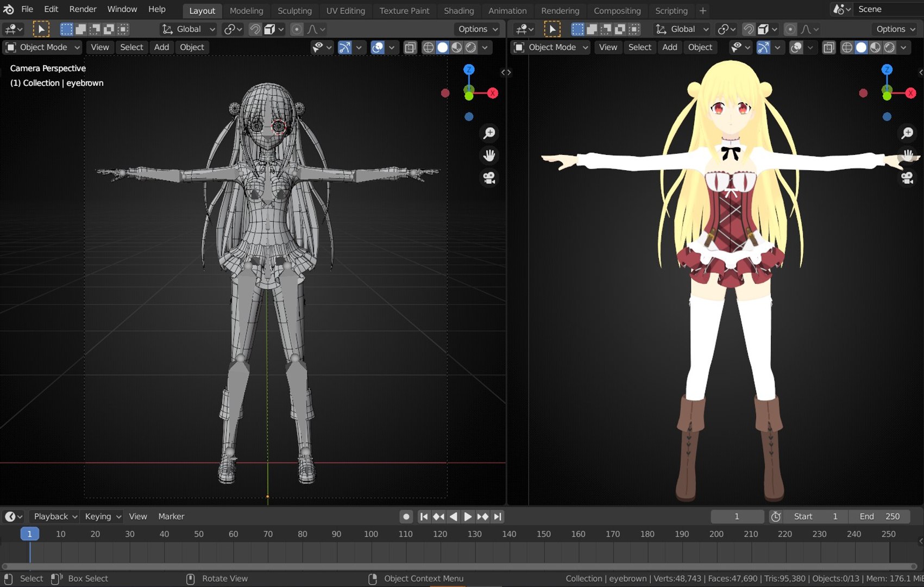Jump to timeline start frame
The image size is (924, 587).
[x=424, y=516]
